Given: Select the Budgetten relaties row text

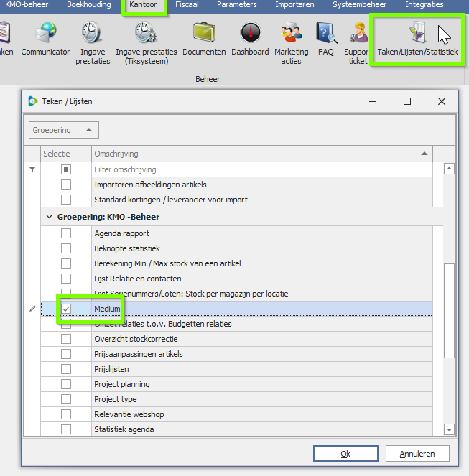Looking at the screenshot, I should pos(163,324).
